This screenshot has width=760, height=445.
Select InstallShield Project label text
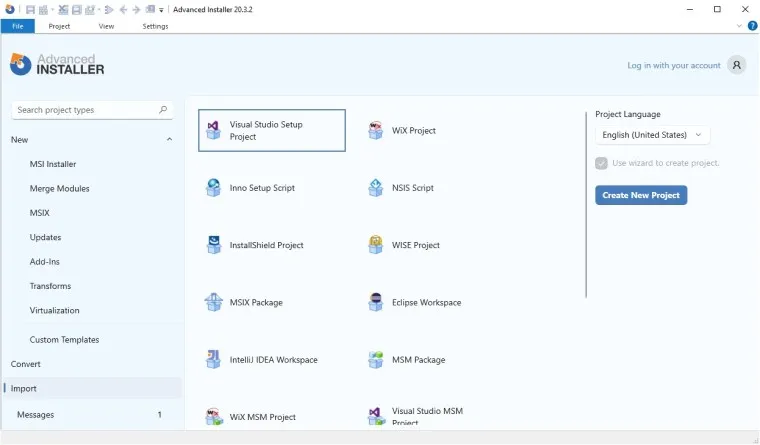(x=267, y=245)
